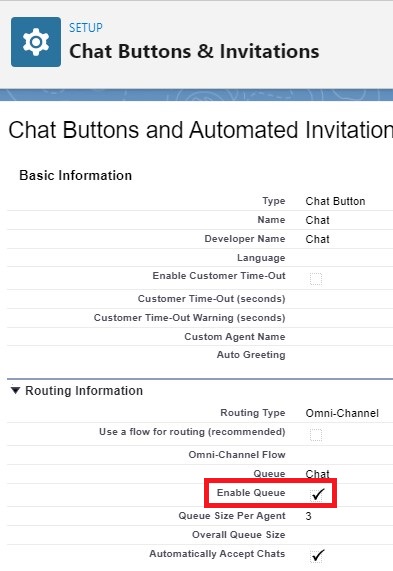Click the Name field value Chat
This screenshot has height=571, width=393.
point(317,220)
